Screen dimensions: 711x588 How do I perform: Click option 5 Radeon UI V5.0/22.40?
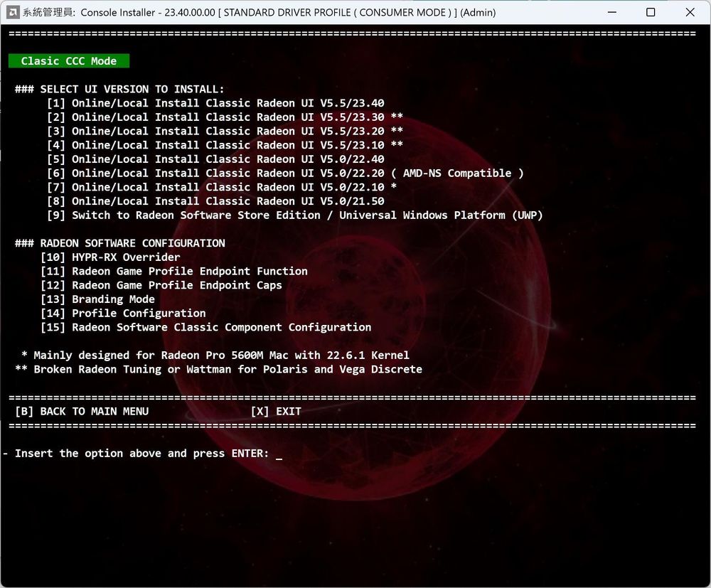215,159
